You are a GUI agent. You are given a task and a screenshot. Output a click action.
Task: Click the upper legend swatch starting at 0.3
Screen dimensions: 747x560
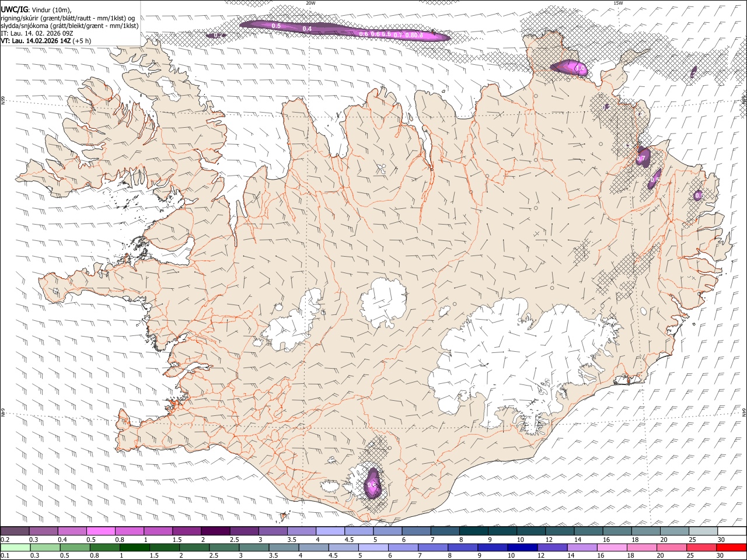(44, 531)
